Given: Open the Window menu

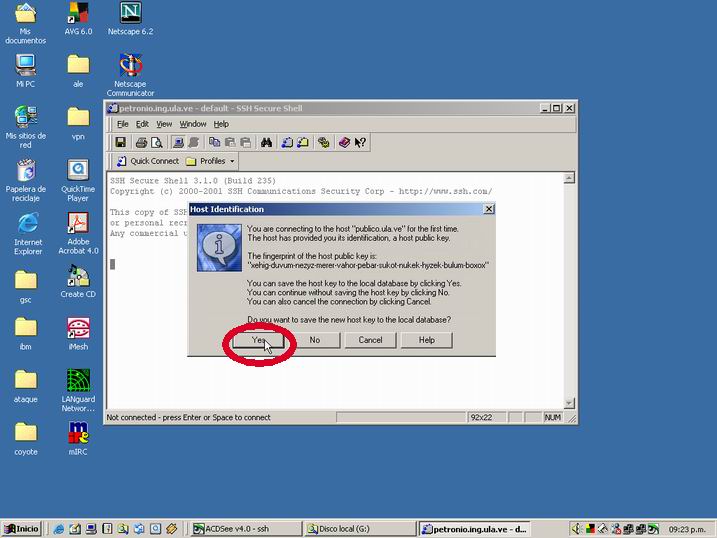Looking at the screenshot, I should [193, 124].
